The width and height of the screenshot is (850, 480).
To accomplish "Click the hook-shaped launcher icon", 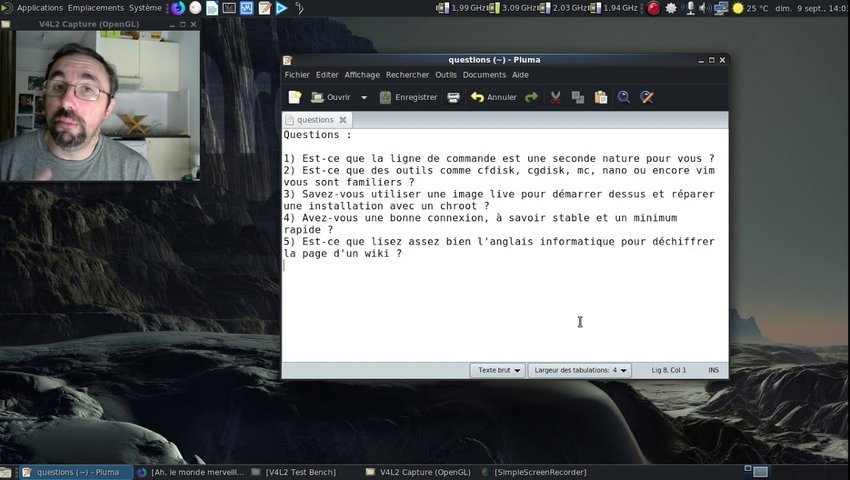I will (x=299, y=8).
